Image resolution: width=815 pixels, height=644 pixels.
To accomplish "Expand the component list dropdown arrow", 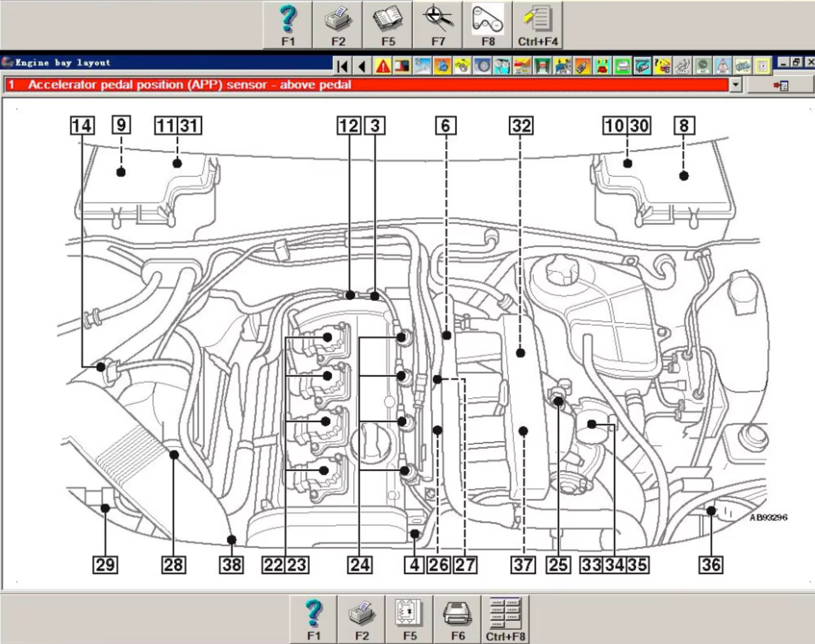I will click(735, 85).
